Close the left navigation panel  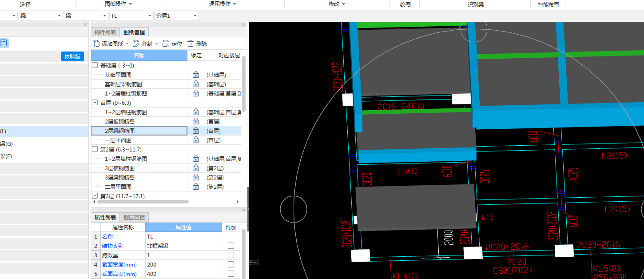(85, 25)
